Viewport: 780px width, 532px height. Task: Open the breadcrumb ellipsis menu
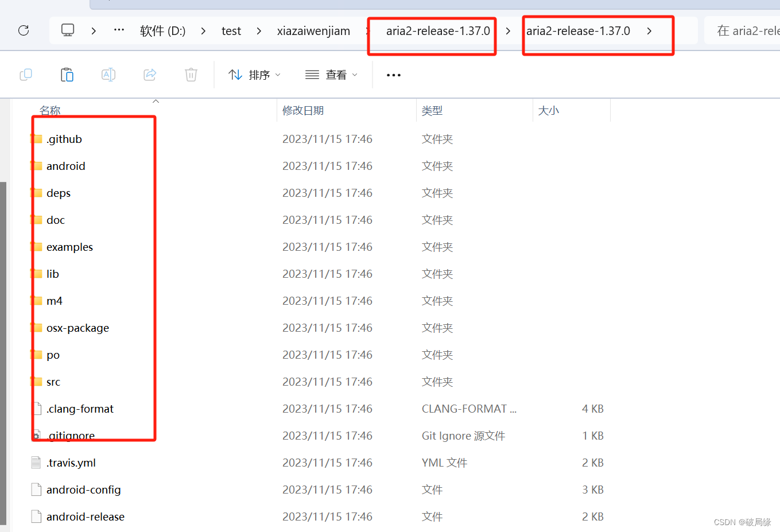tap(119, 30)
